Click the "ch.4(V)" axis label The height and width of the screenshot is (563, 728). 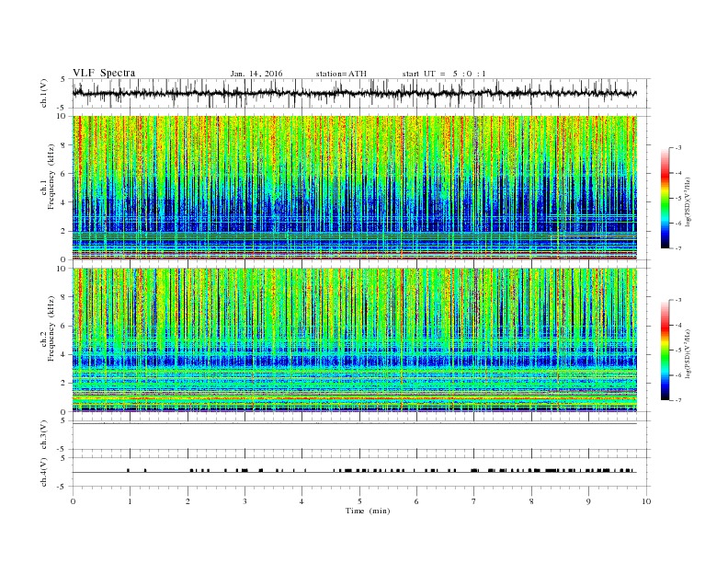pyautogui.click(x=44, y=473)
